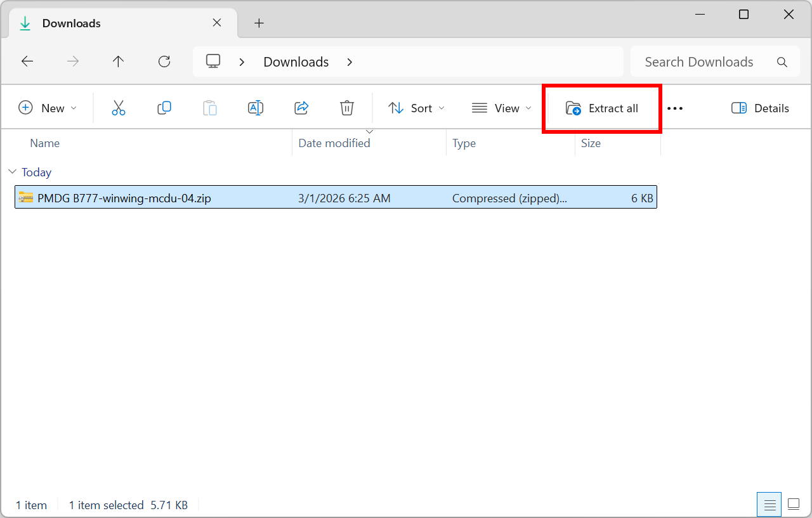Screen dimensions: 812x518
Task: Collapse the Today group
Action: [12, 172]
